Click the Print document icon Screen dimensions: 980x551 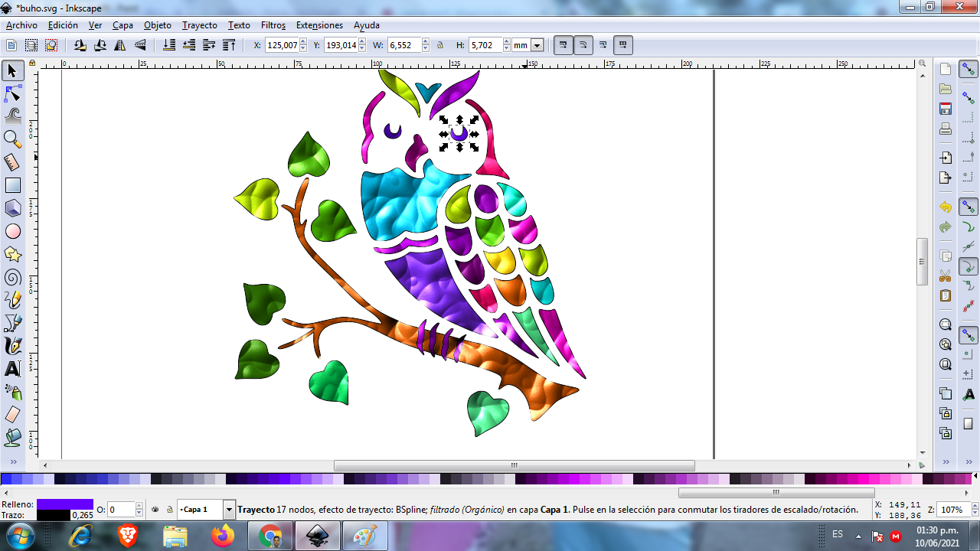click(946, 129)
